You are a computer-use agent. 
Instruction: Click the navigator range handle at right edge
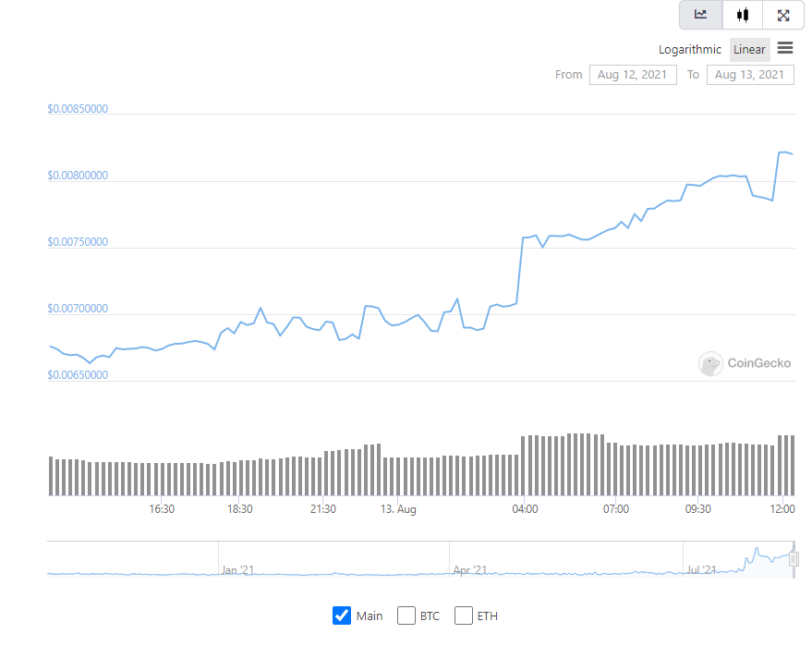tap(793, 558)
